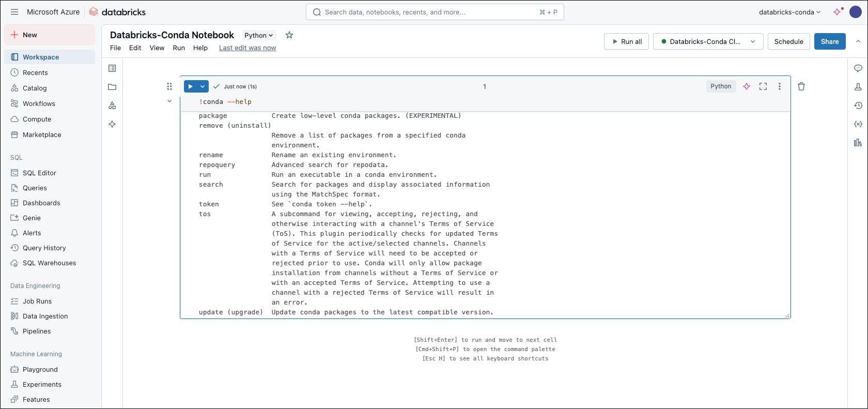Image resolution: width=868 pixels, height=409 pixels.
Task: Open Job Runs in the sidebar
Action: 50,301
